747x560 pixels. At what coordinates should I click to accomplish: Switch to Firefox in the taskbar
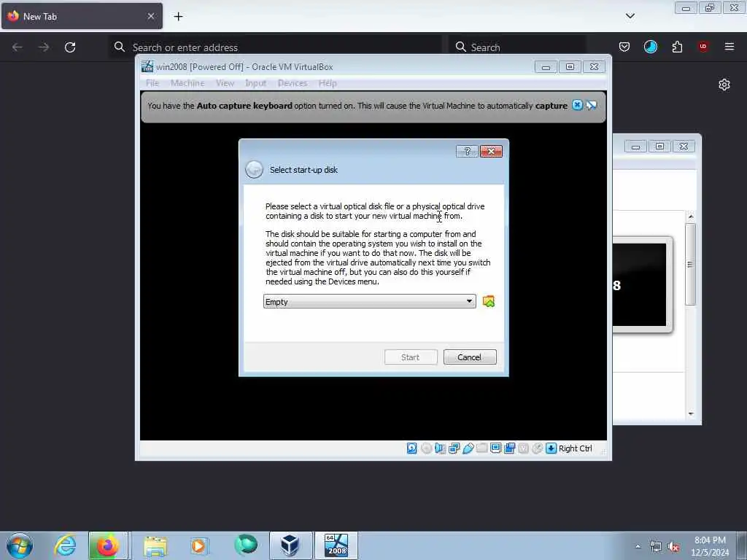pyautogui.click(x=108, y=545)
